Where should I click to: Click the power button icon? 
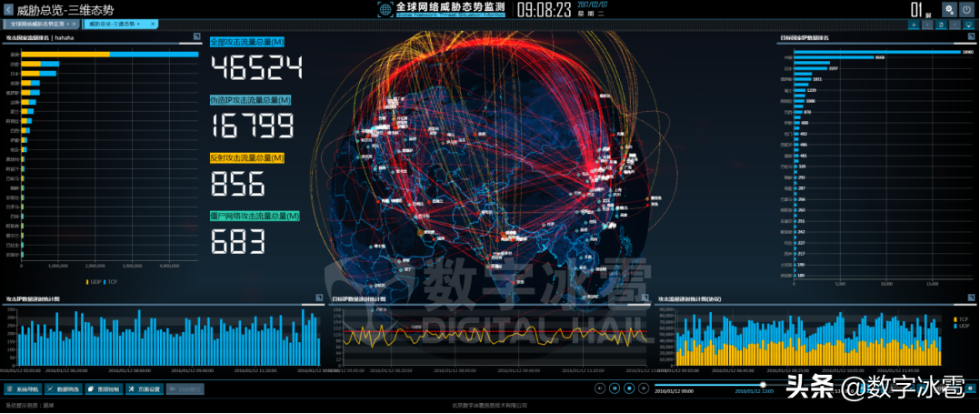point(966,9)
